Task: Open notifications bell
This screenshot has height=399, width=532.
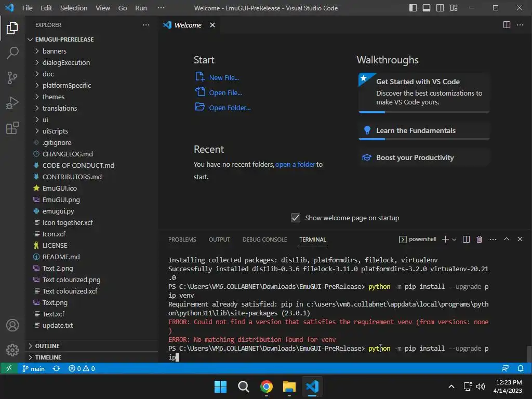Action: [x=521, y=368]
